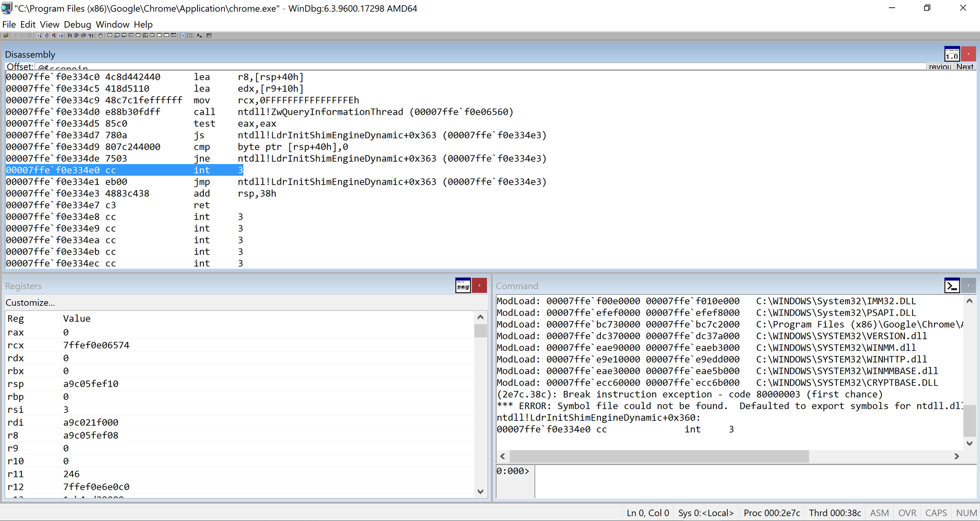Viewport: 980px width, 521px height.
Task: Open the View menu
Action: click(49, 24)
